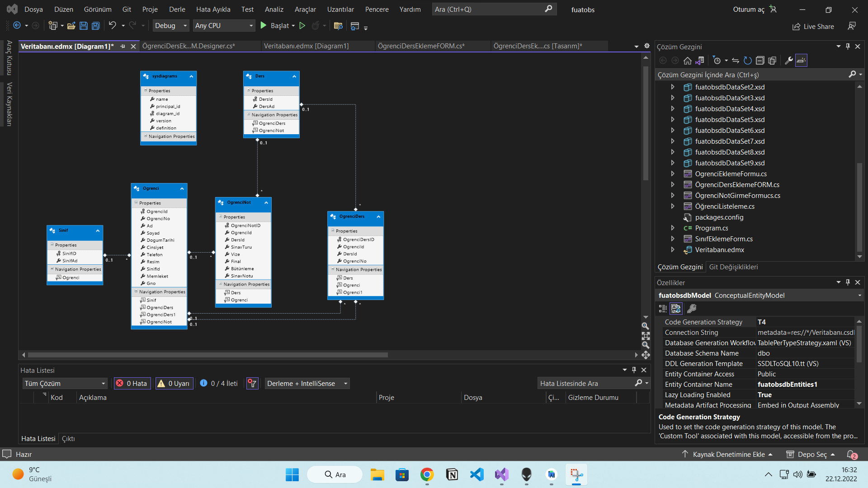Image resolution: width=868 pixels, height=488 pixels.
Task: Collapse the Sinif entity box chevron
Action: [x=98, y=231]
